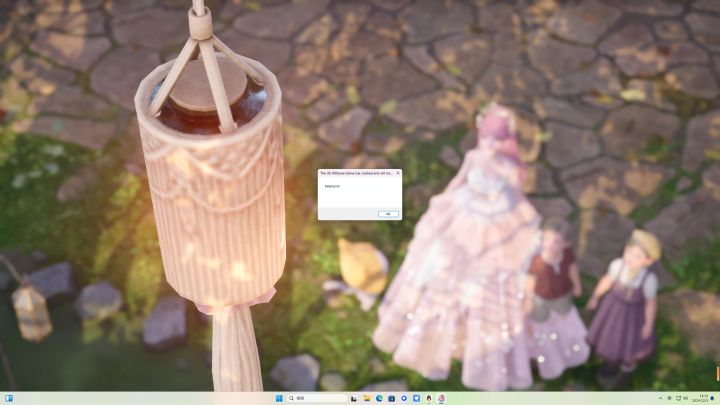This screenshot has width=720, height=405.
Task: Click the "Fatal error!" message text
Action: point(332,186)
